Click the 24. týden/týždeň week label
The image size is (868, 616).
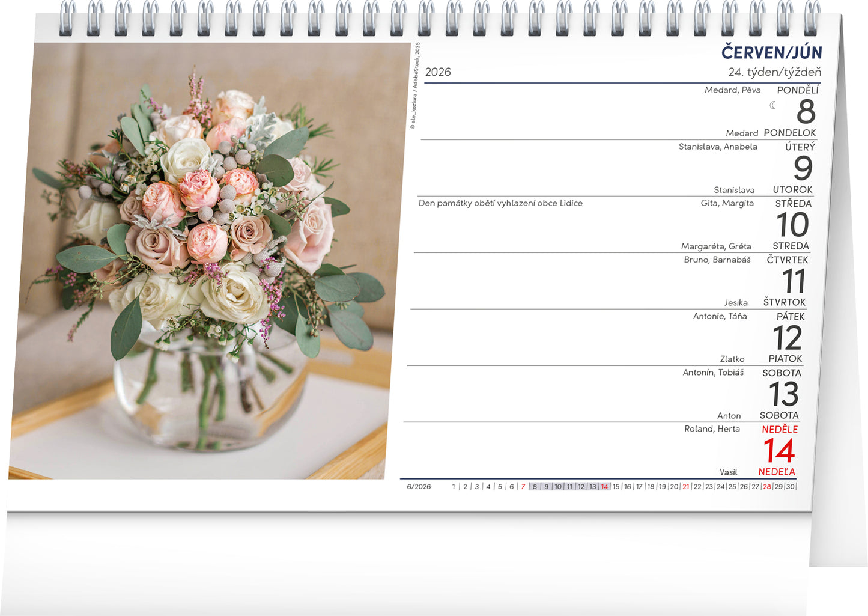774,72
